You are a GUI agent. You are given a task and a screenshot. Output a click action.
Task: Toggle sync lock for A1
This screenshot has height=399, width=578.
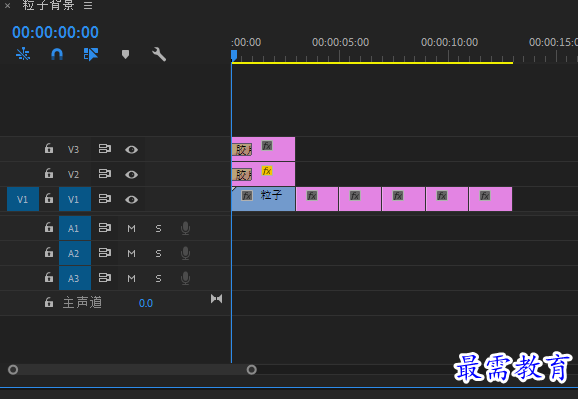point(105,228)
